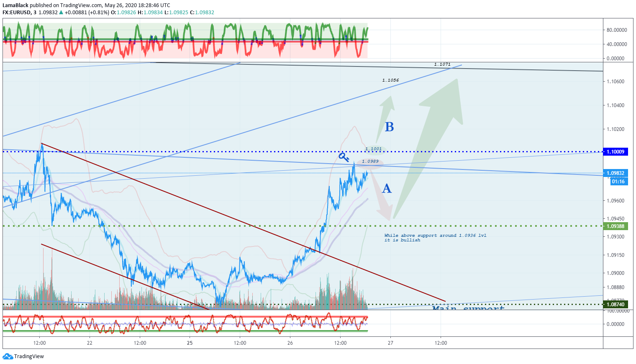This screenshot has height=364, width=636.
Task: Click the 40.00000 oscillator axis value
Action: pyautogui.click(x=617, y=44)
